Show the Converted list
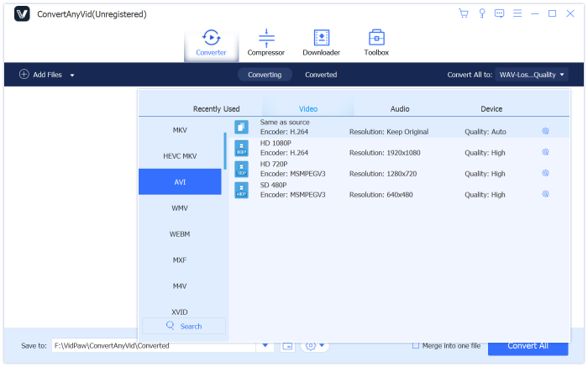Screen dimensions: 588x367 pyautogui.click(x=321, y=75)
